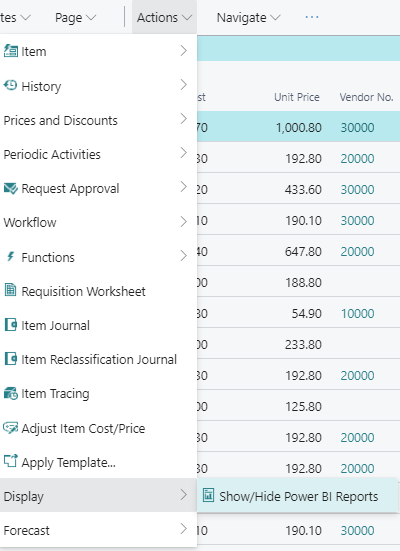
Task: Open vendor 30000 link beside 433.60
Action: click(x=357, y=190)
